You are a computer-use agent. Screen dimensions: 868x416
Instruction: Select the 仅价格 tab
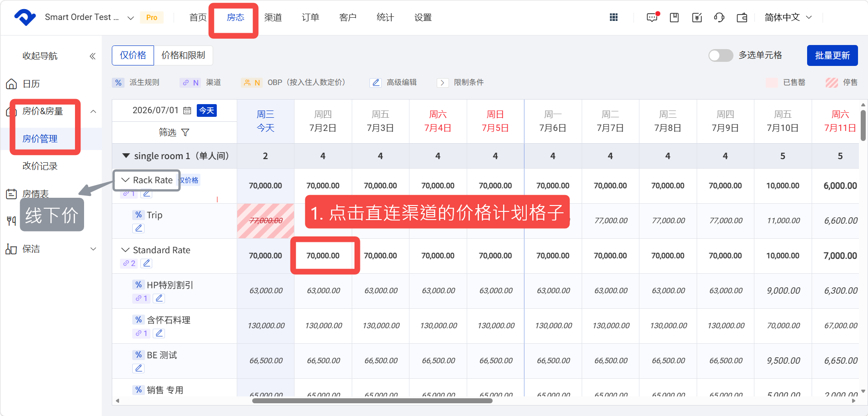click(x=133, y=55)
